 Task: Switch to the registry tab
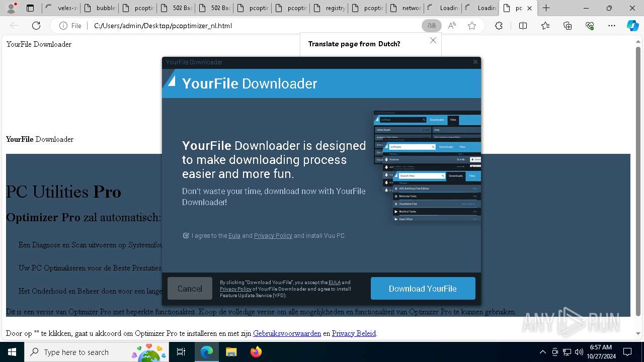coord(329,8)
